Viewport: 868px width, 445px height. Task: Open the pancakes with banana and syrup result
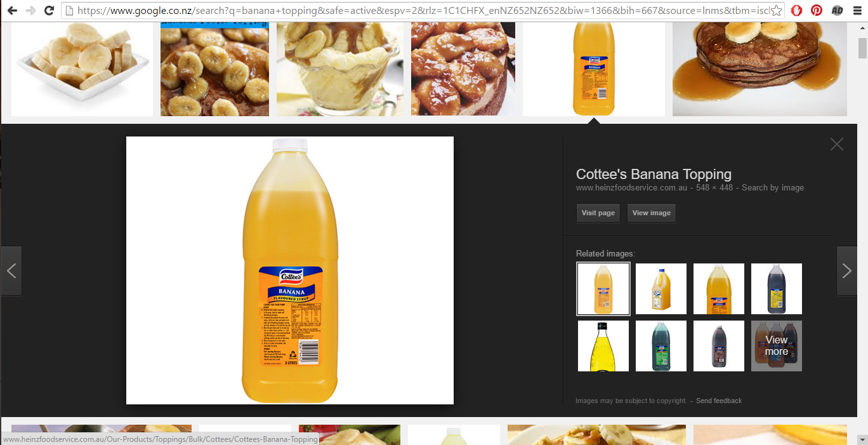760,69
